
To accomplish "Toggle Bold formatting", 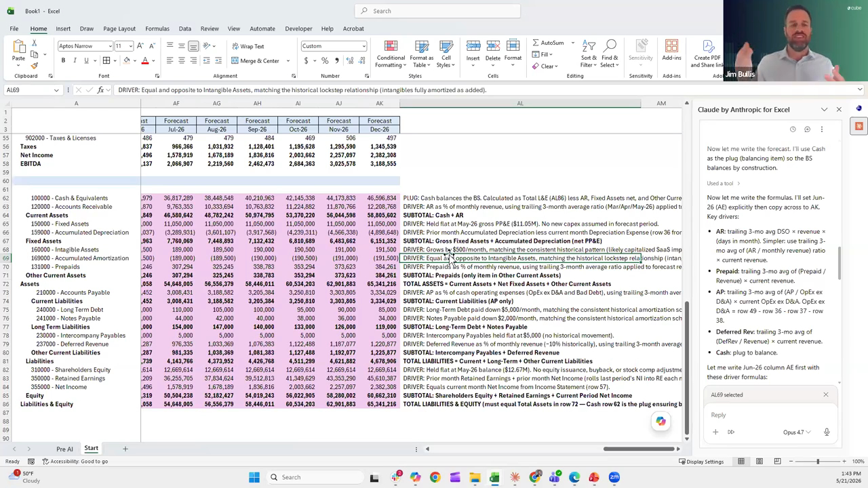I will click(x=63, y=60).
